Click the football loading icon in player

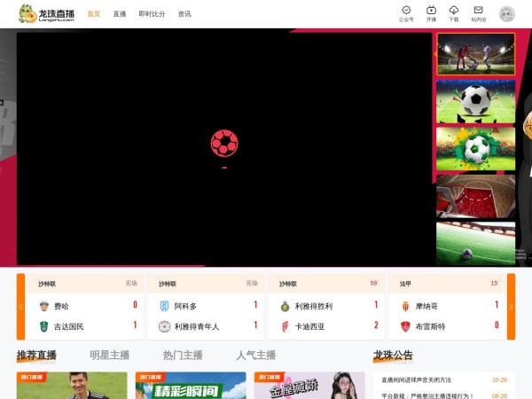point(224,143)
